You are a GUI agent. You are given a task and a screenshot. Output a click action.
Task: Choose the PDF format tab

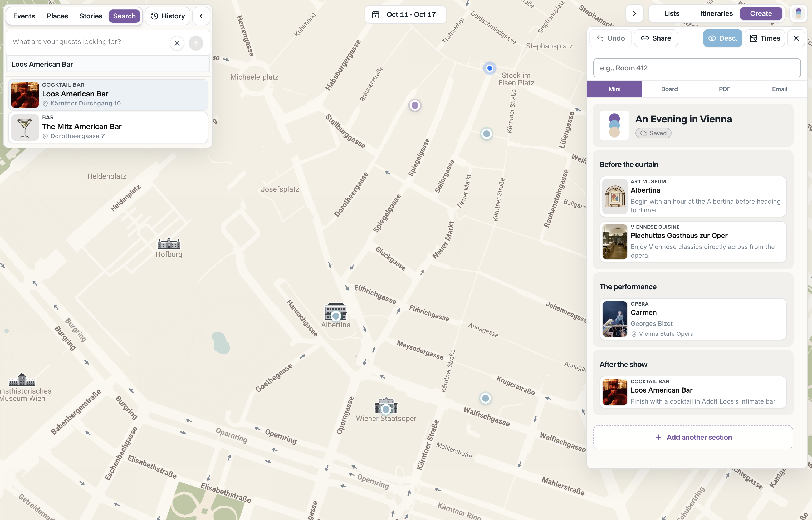click(724, 89)
